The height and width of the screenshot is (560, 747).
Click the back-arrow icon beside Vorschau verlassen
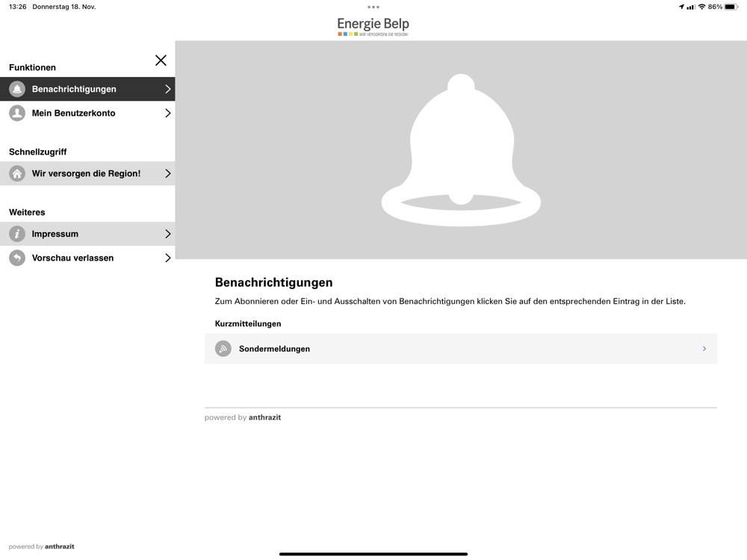coord(17,258)
